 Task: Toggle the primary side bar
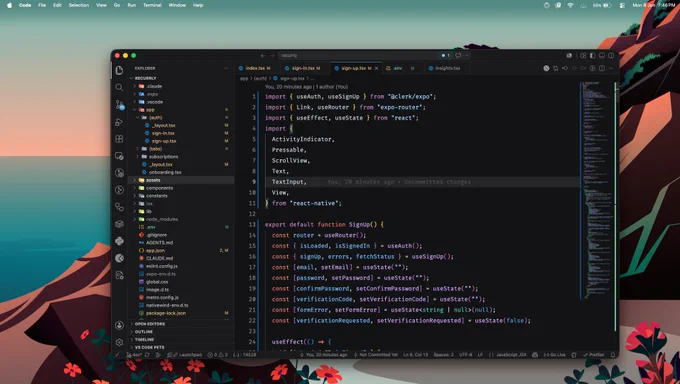592,56
